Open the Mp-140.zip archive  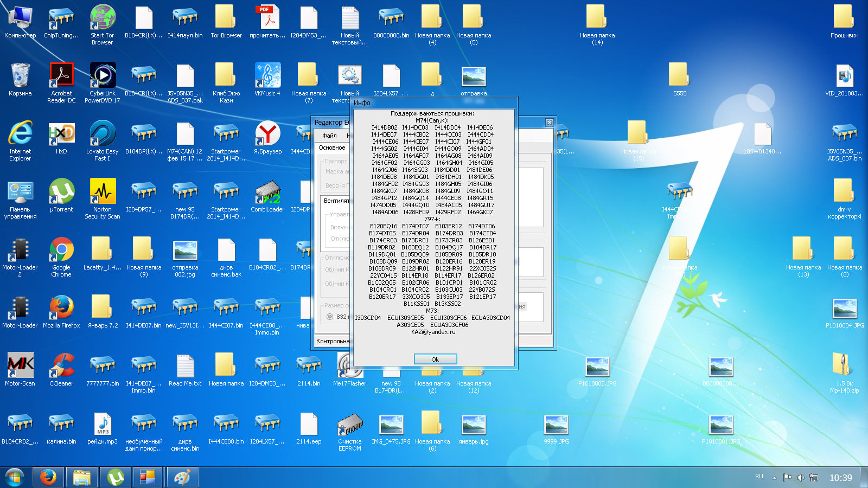click(x=845, y=373)
